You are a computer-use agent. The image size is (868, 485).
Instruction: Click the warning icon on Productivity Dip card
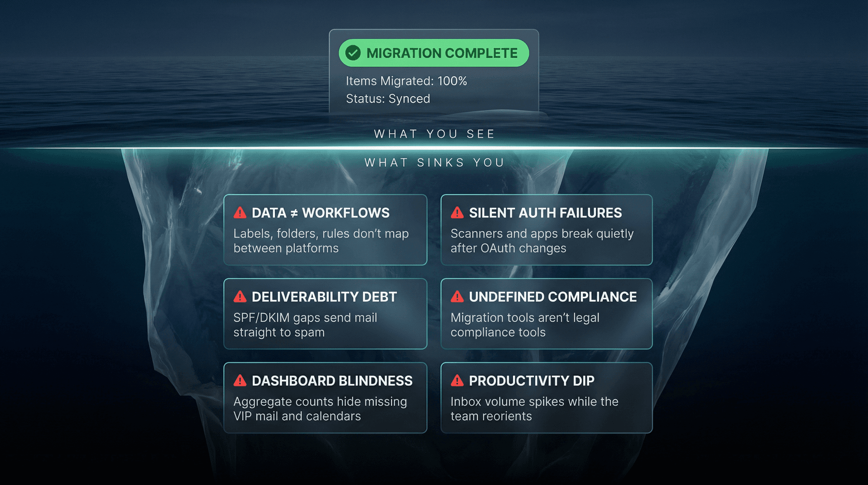[x=457, y=380]
